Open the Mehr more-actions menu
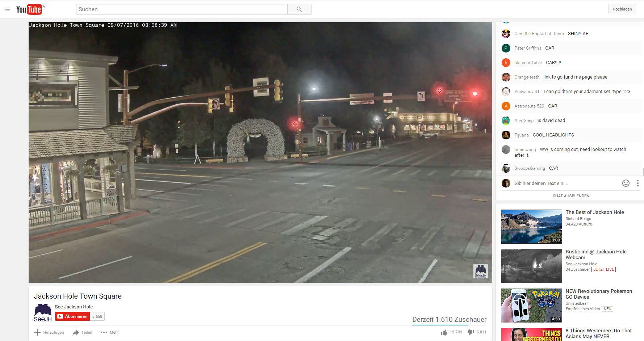This screenshot has width=644, height=341. pos(110,332)
